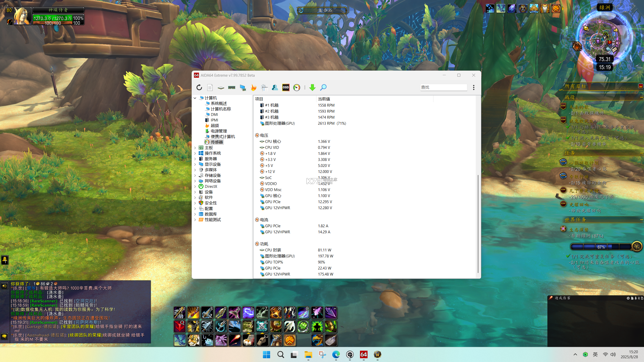Click the player portrait in the game
This screenshot has height=362, width=644.
click(x=23, y=16)
